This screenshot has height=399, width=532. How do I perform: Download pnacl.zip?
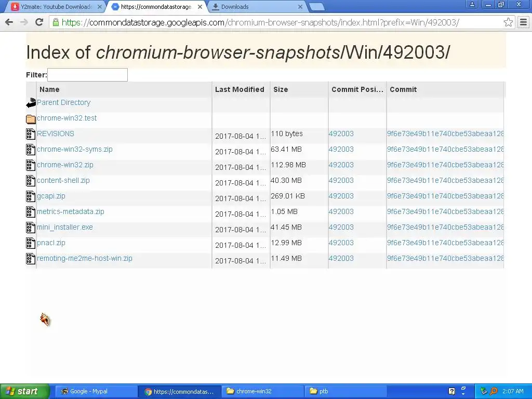pos(51,243)
